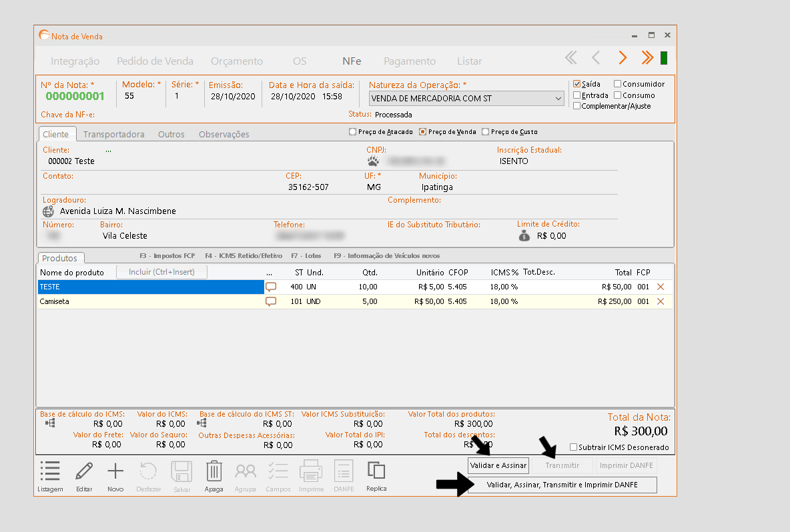Select the Preço de Venda option
The height and width of the screenshot is (532, 790).
point(423,132)
